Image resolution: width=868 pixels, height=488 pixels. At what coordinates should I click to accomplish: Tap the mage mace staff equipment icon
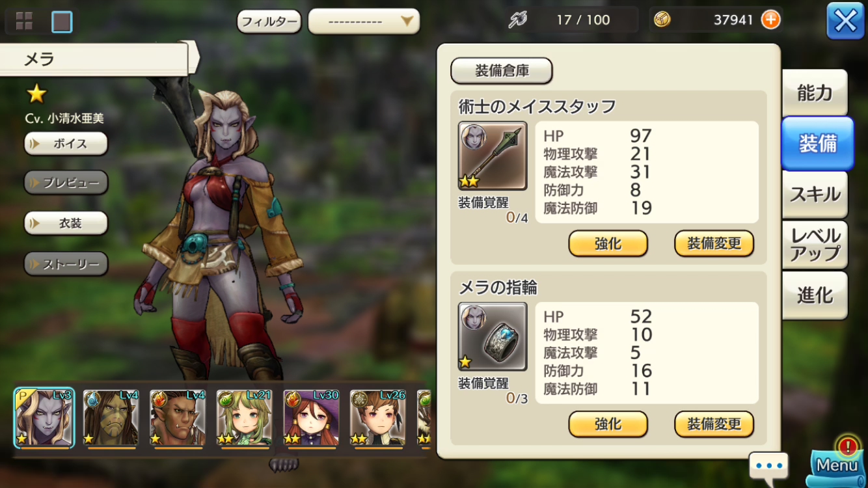click(493, 156)
